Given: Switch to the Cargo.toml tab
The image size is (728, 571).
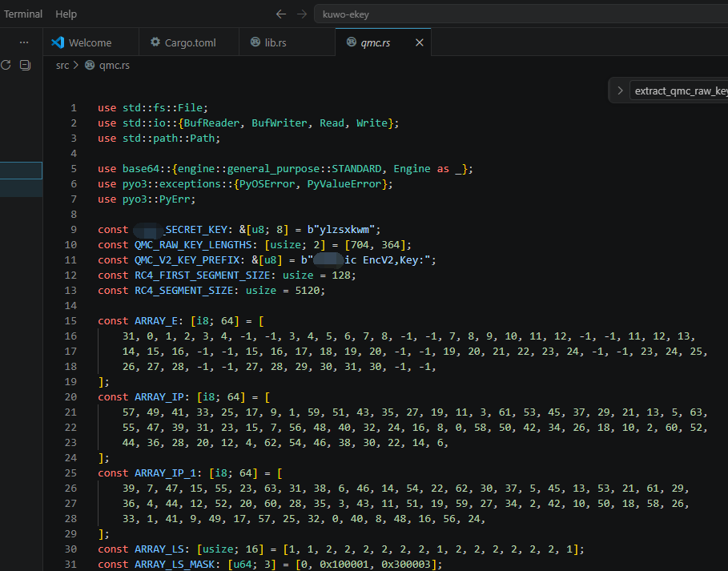Looking at the screenshot, I should pos(189,42).
